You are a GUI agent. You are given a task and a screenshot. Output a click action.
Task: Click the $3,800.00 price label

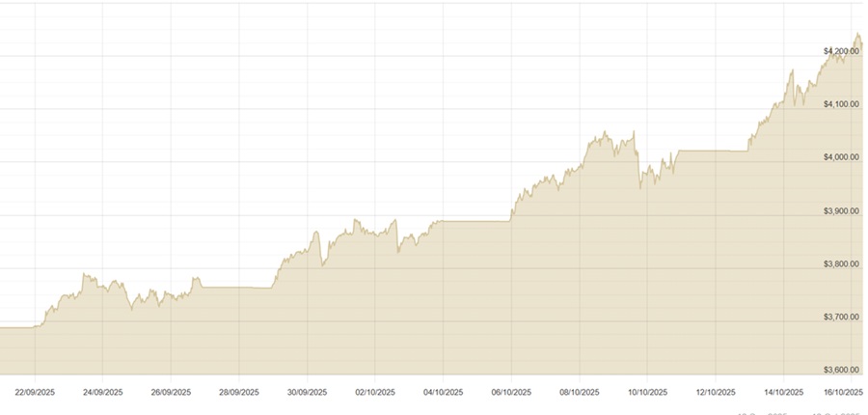pos(841,264)
